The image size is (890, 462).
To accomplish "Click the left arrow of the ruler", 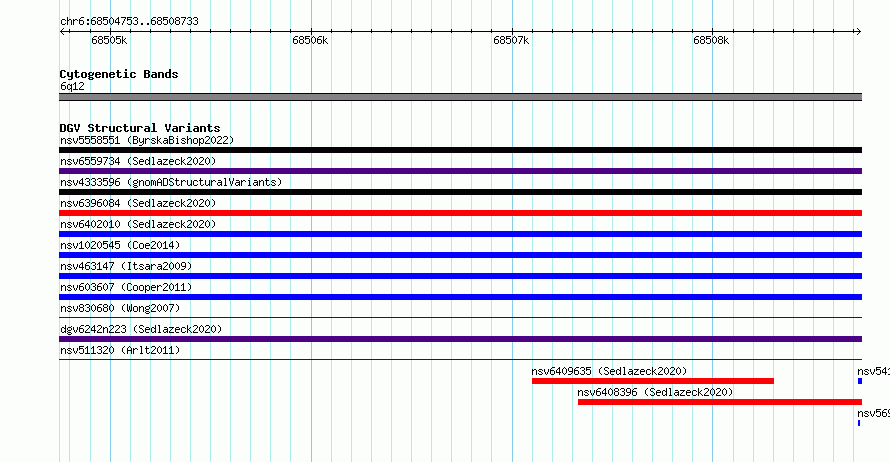I will [62, 31].
